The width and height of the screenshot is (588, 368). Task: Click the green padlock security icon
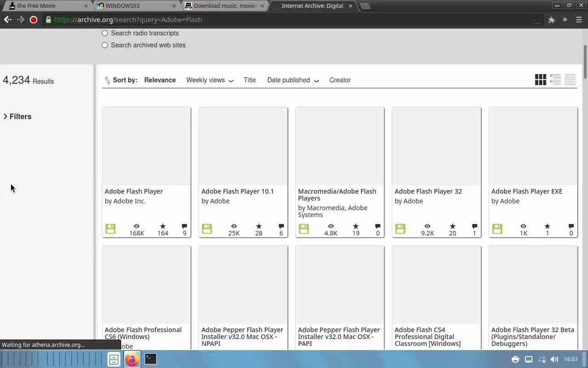48,20
